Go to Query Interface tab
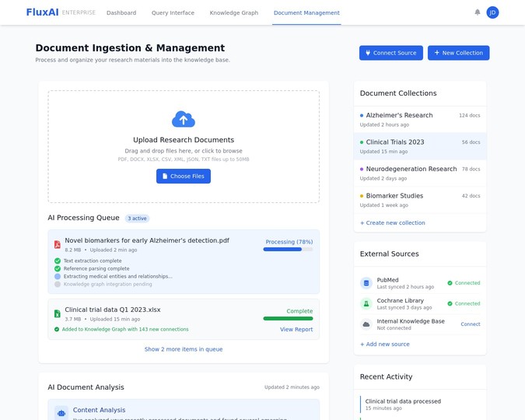The width and height of the screenshot is (525, 420). point(173,12)
